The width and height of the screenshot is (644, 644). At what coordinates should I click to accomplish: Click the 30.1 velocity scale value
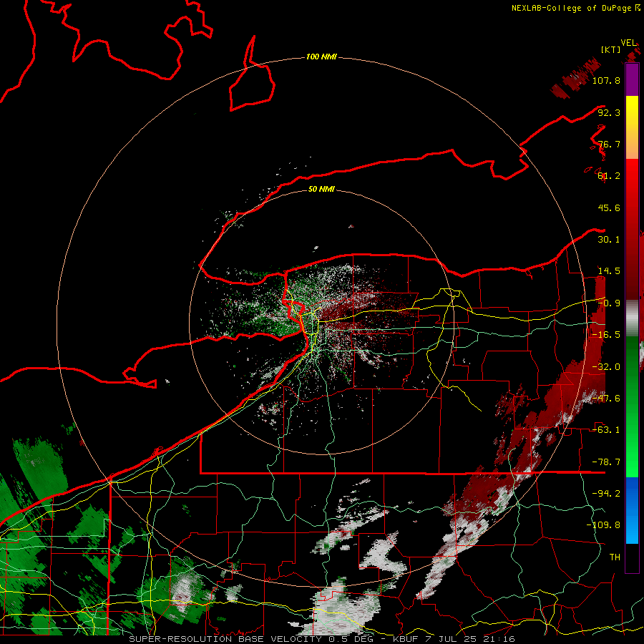point(609,240)
